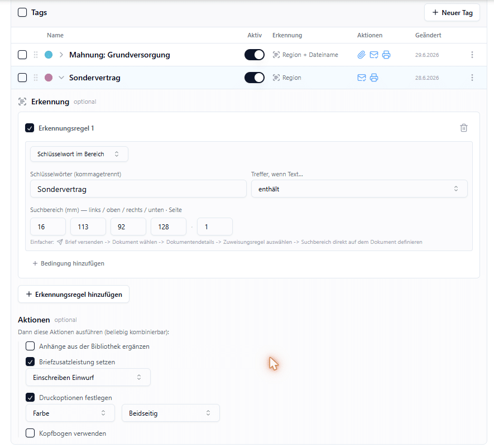Check the Sondervertrag row checkbox
This screenshot has width=494, height=448.
pyautogui.click(x=22, y=78)
